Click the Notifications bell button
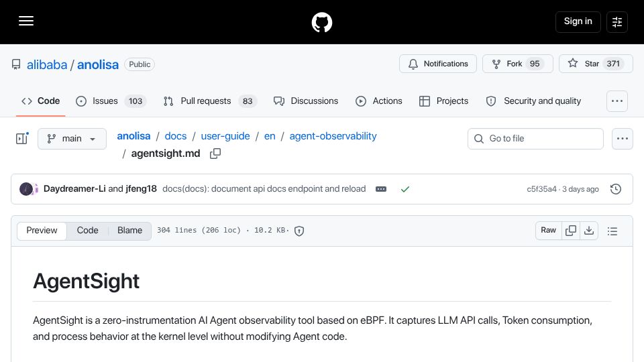644x362 pixels. [438, 64]
